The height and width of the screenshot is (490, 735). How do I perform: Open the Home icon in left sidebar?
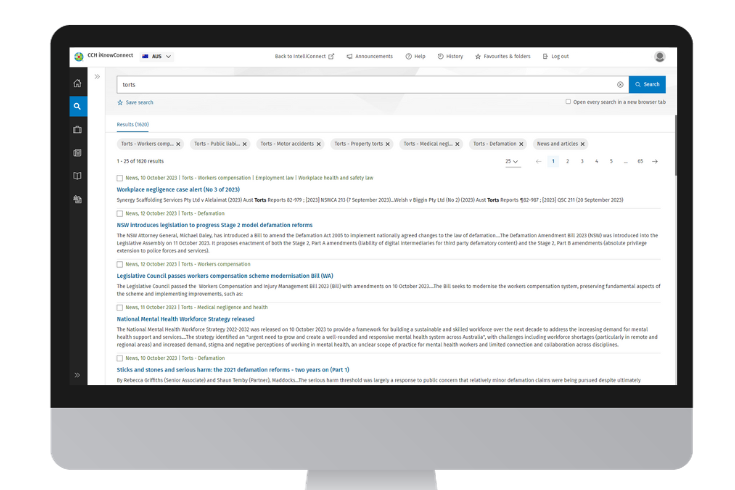click(x=77, y=83)
